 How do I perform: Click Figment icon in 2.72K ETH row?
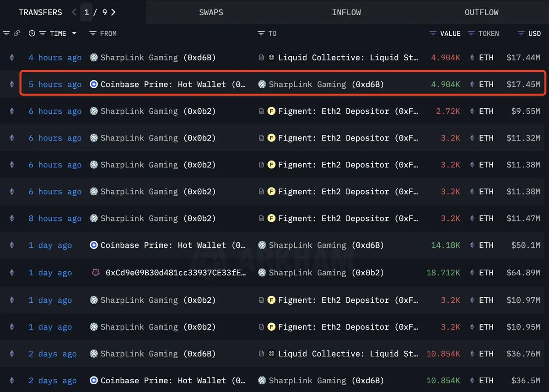pos(271,111)
